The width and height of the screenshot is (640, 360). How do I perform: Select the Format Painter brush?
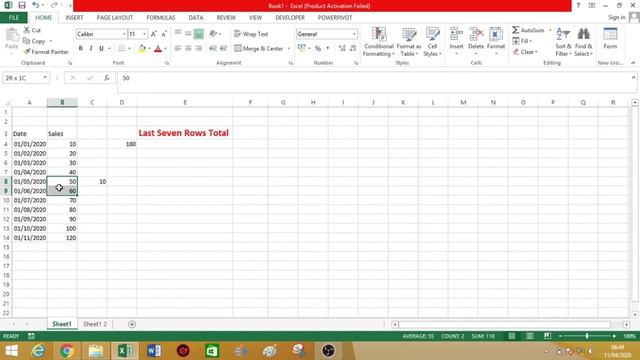(46, 52)
